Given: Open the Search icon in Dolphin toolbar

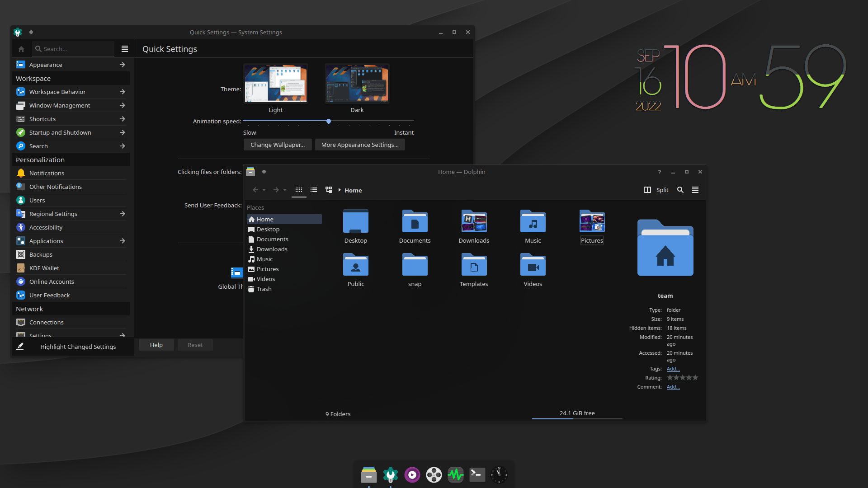Looking at the screenshot, I should (x=680, y=190).
